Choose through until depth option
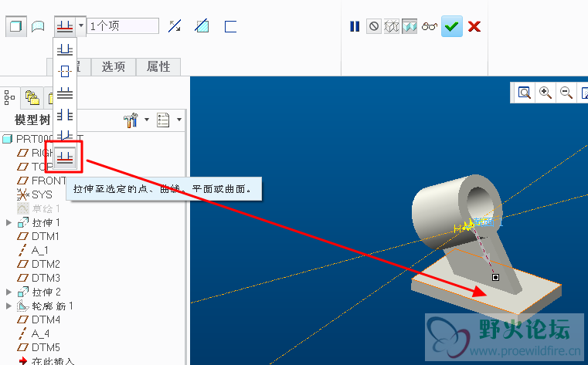This screenshot has height=365, width=588. point(65,134)
